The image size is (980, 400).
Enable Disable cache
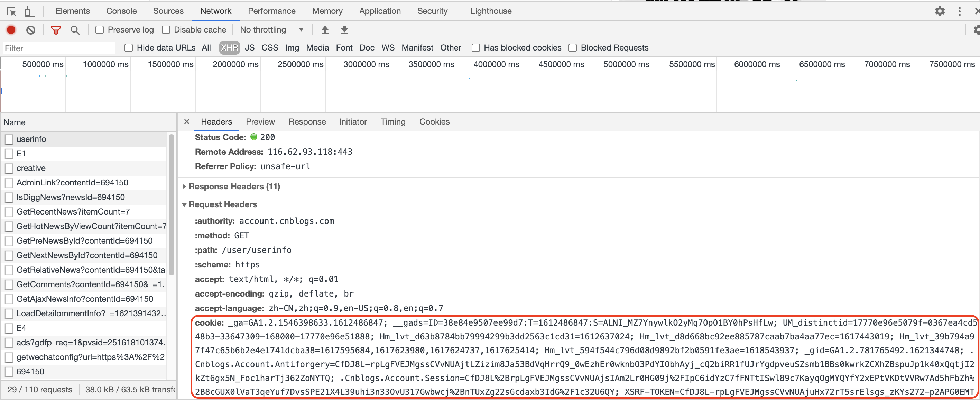[166, 30]
